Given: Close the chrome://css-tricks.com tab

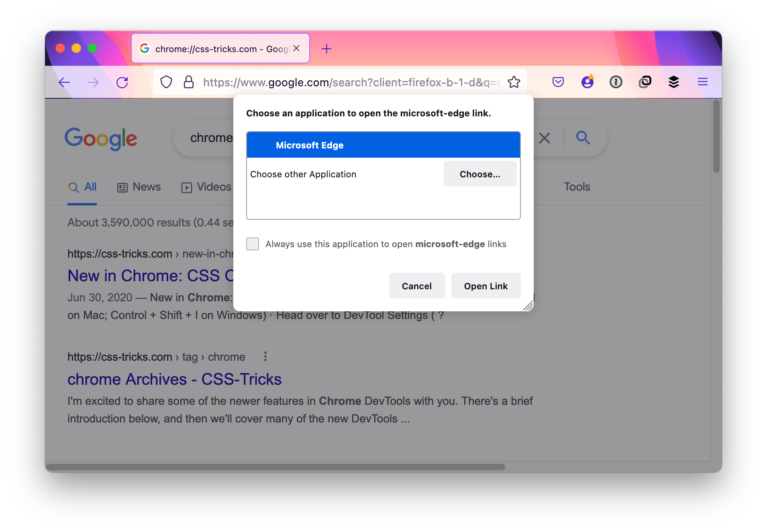Looking at the screenshot, I should click(297, 48).
